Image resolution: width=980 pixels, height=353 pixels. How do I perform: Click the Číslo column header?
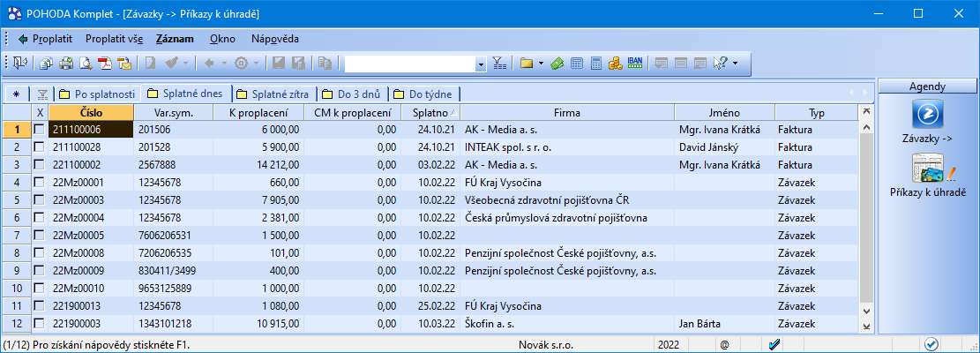(x=91, y=112)
